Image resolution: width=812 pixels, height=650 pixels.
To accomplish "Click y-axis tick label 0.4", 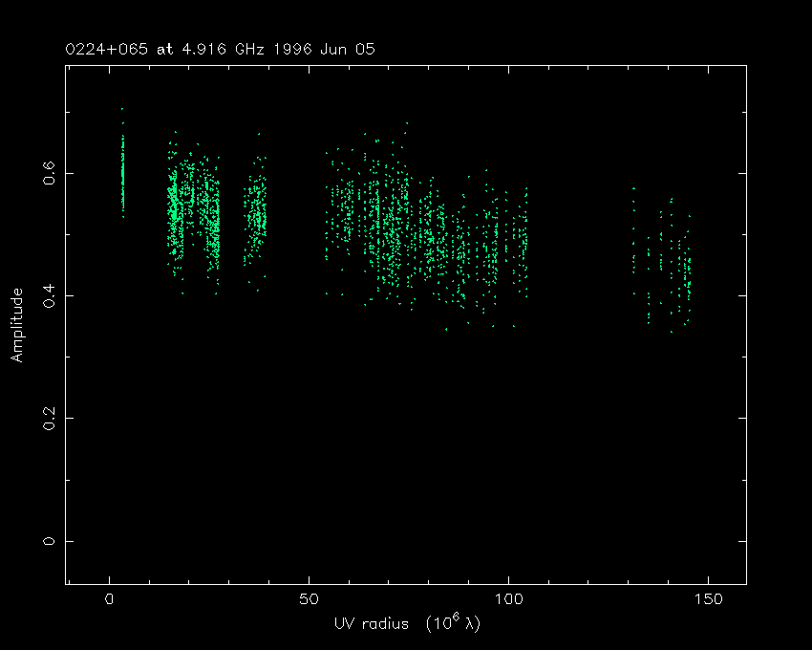I will [48, 295].
